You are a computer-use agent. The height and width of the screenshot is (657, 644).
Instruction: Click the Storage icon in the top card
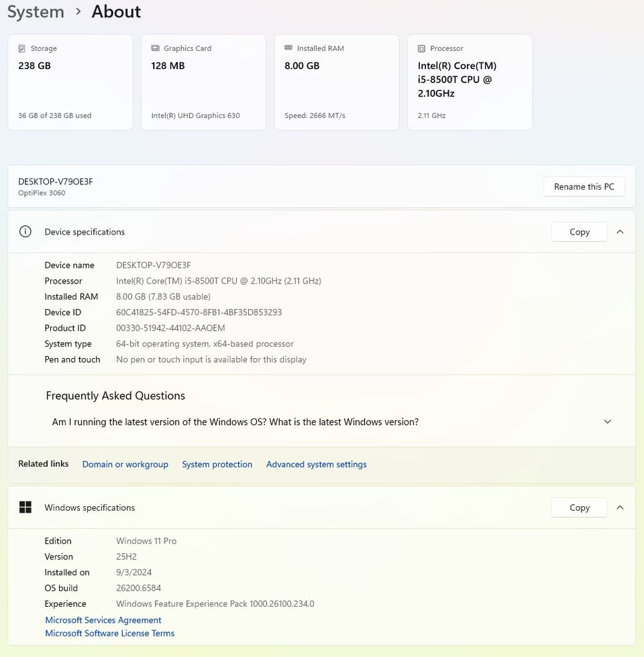[x=22, y=49]
